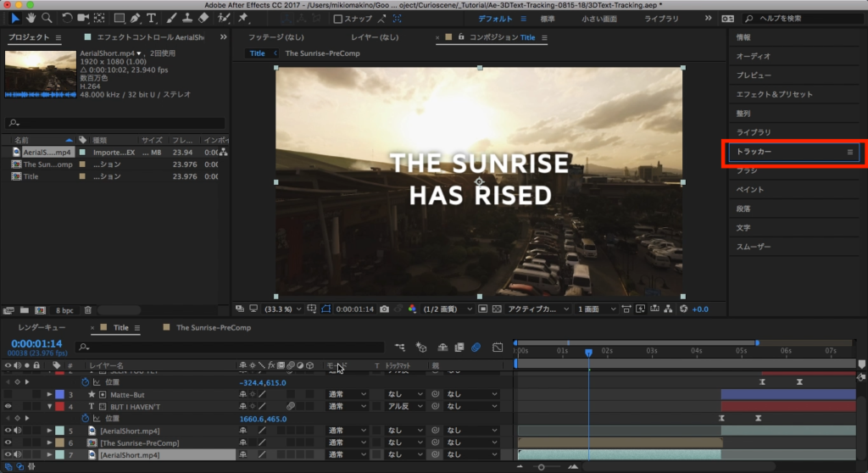Click the trash icon in Project panel
Image resolution: width=868 pixels, height=473 pixels.
[x=88, y=310]
